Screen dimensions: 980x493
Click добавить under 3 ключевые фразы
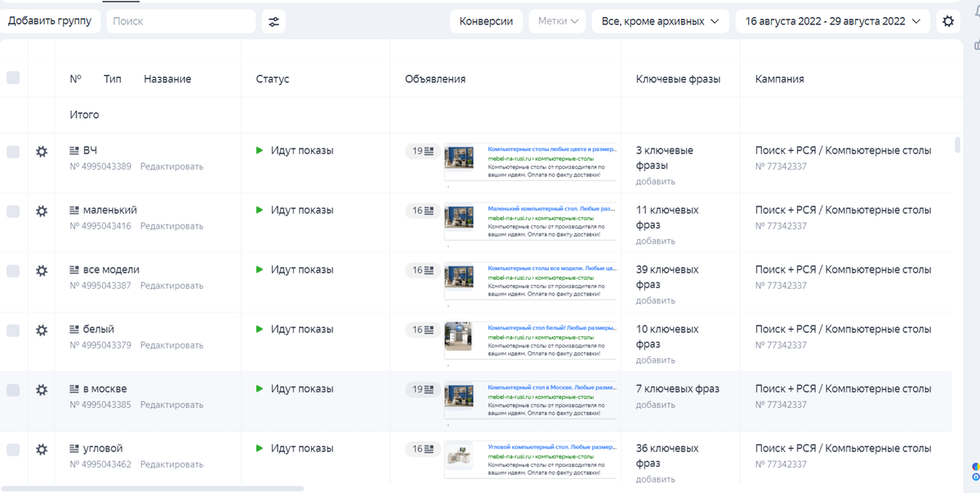[656, 181]
